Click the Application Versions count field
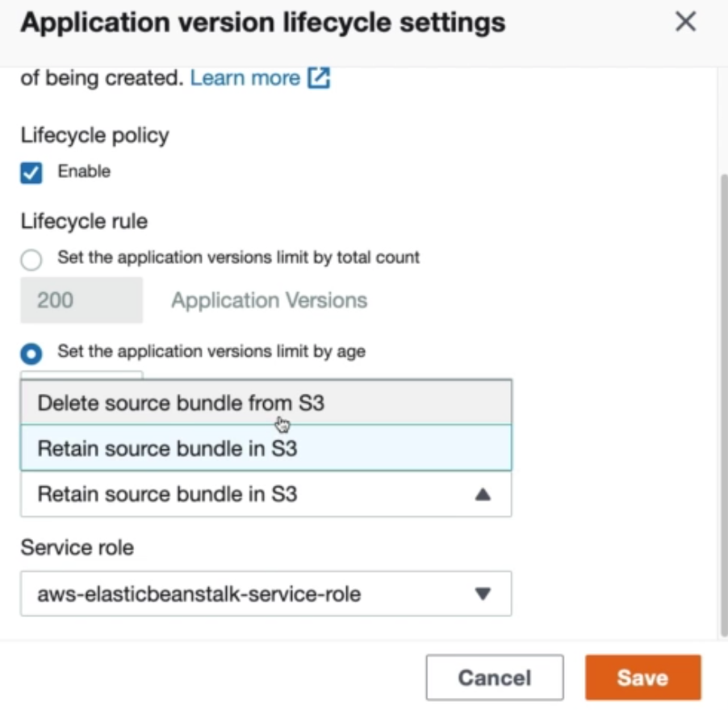This screenshot has width=728, height=710. tap(81, 299)
